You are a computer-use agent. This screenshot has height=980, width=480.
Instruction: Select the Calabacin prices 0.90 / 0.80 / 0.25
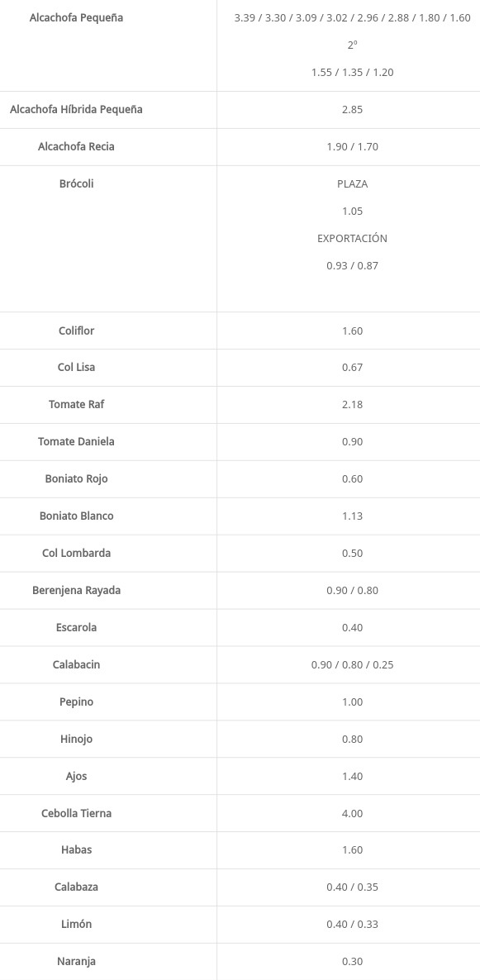pos(353,664)
